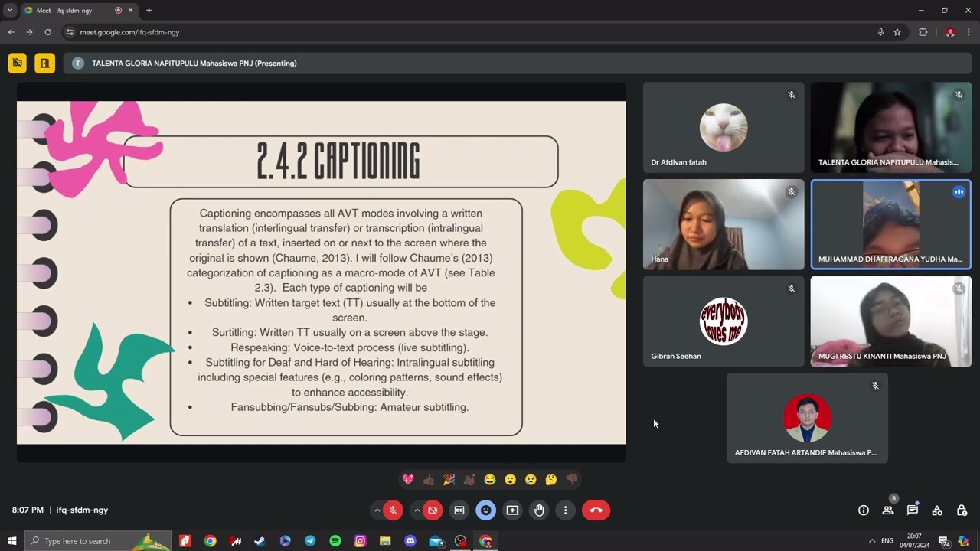Screen dimensions: 980x551
Task: Open File Explorer from the taskbar
Action: pyautogui.click(x=385, y=541)
